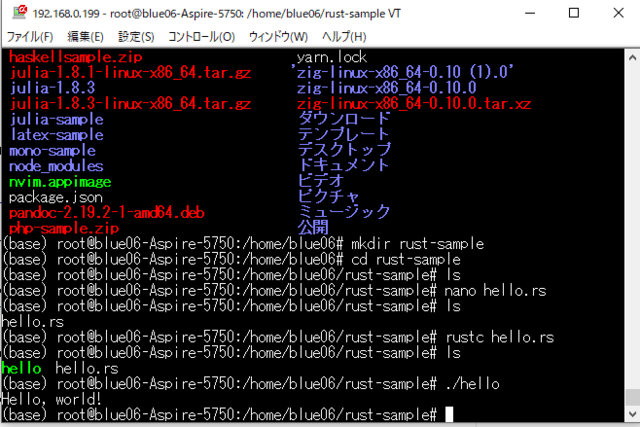This screenshot has height=427, width=640.
Task: Click the scrollbar down arrow
Action: [x=632, y=414]
